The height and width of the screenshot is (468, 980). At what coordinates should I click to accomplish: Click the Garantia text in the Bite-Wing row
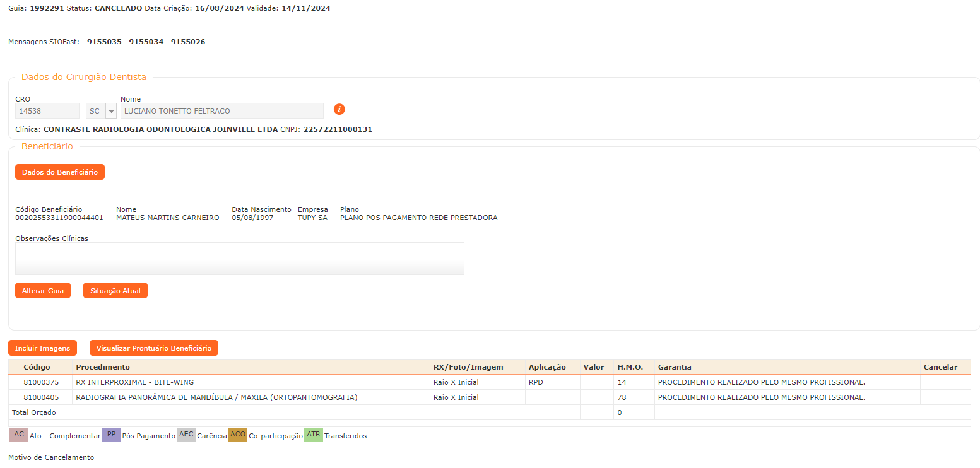(761, 382)
